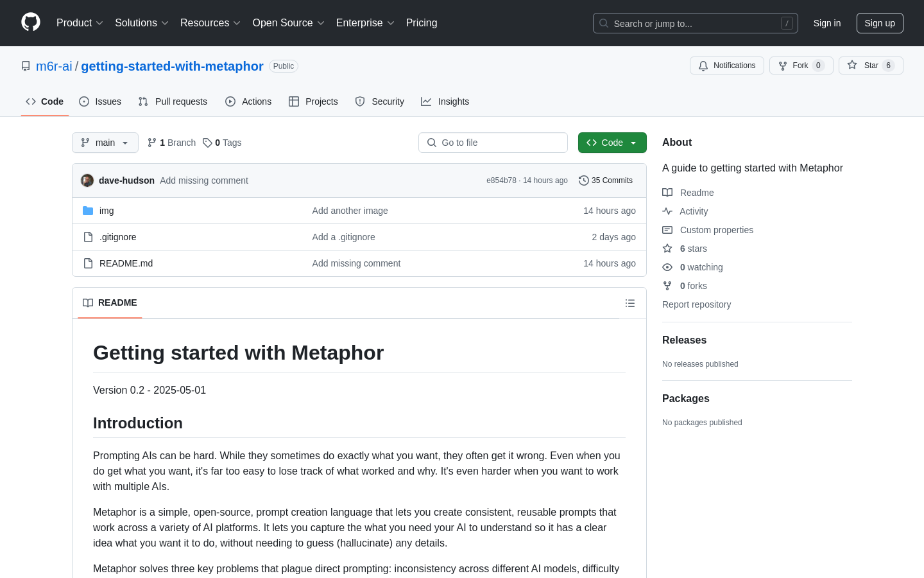
Task: Click the Fork icon
Action: (783, 66)
